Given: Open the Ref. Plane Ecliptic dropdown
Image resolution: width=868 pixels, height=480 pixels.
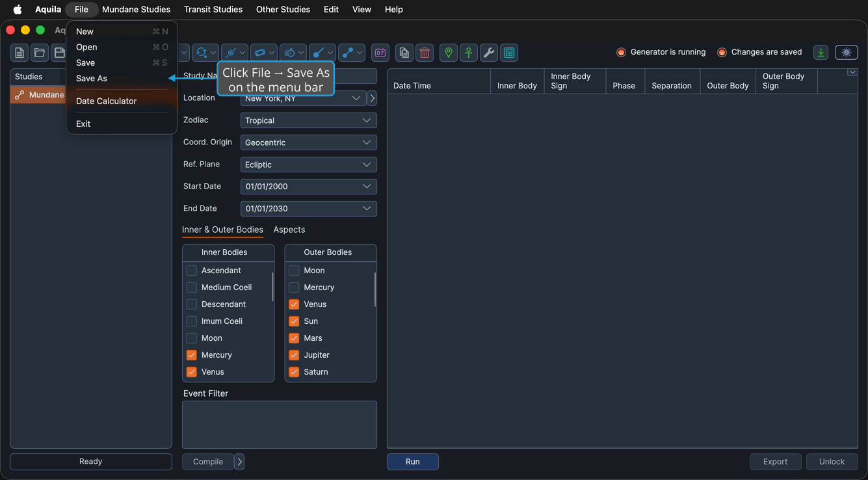Looking at the screenshot, I should [x=309, y=165].
